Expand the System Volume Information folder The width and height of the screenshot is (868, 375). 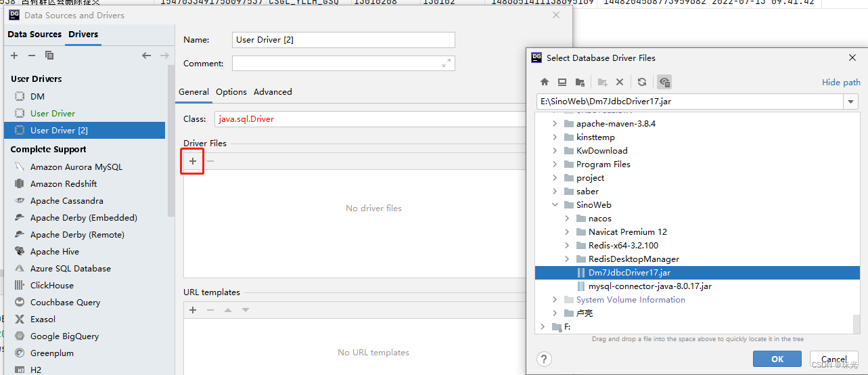pos(555,299)
